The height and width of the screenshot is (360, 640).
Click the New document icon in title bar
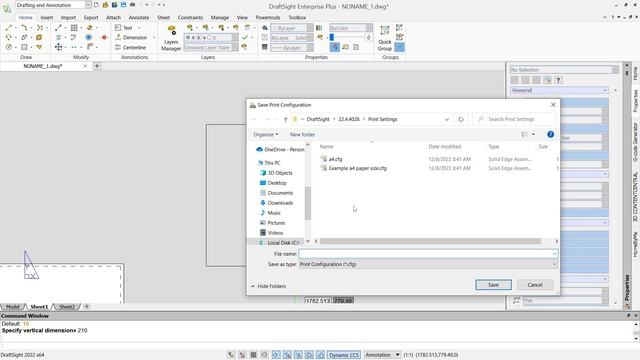click(96, 5)
